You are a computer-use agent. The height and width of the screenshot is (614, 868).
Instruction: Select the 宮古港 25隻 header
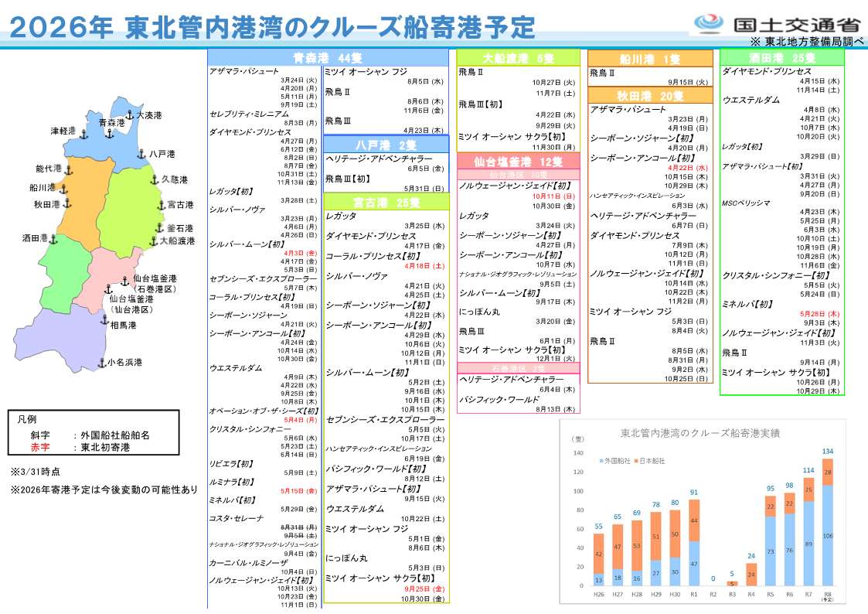click(x=385, y=202)
